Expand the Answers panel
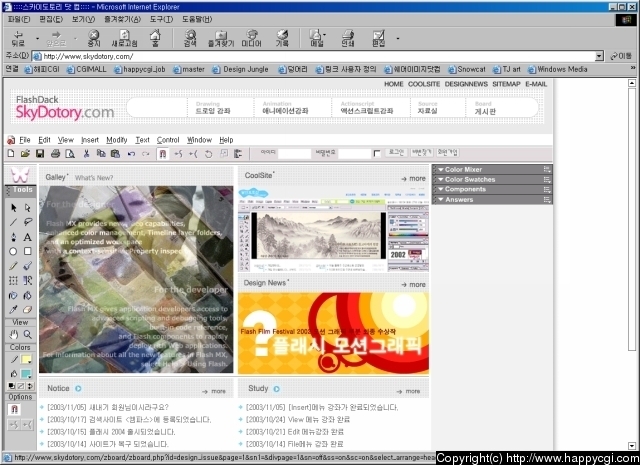This screenshot has height=465, width=640. [x=441, y=199]
